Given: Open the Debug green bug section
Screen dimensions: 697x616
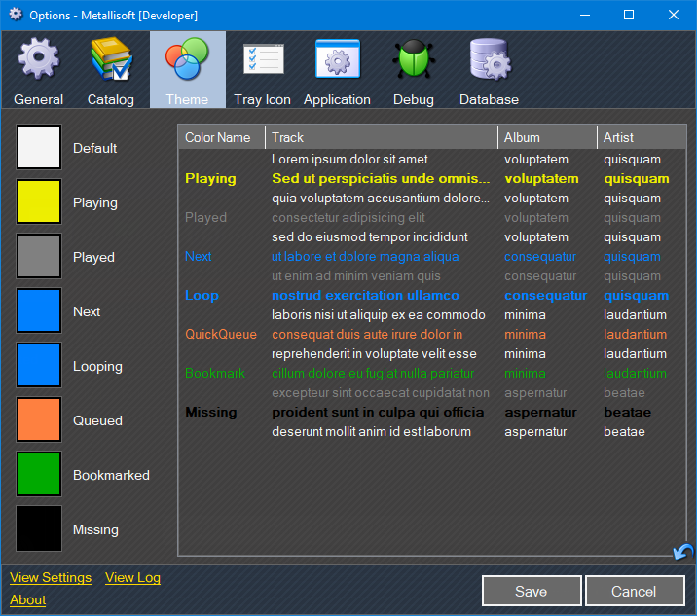Looking at the screenshot, I should pyautogui.click(x=414, y=70).
